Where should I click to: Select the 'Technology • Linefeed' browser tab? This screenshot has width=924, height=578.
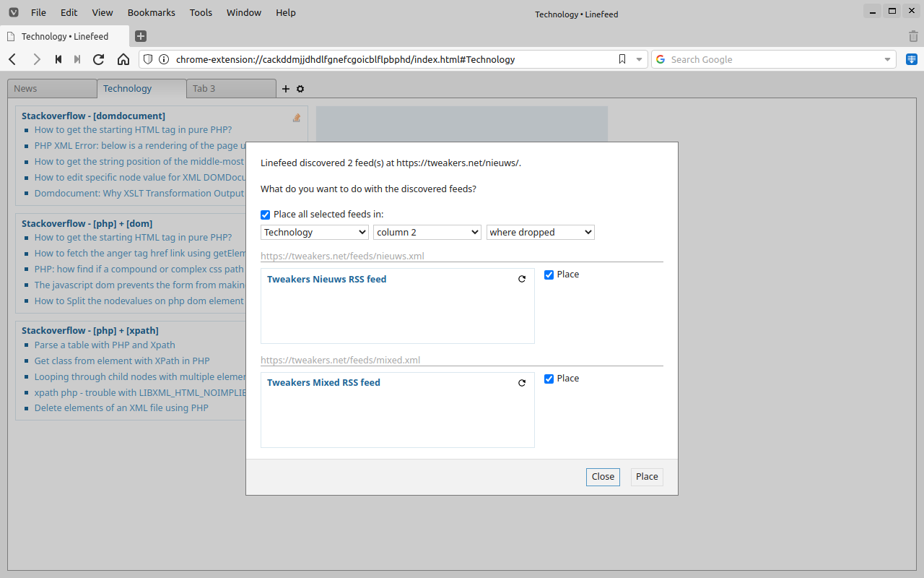[65, 36]
